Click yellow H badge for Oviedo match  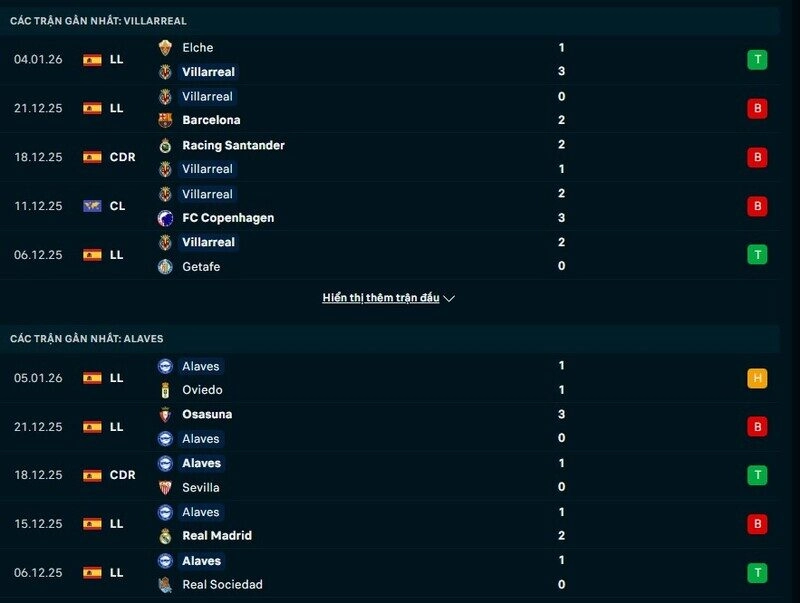[x=757, y=378]
